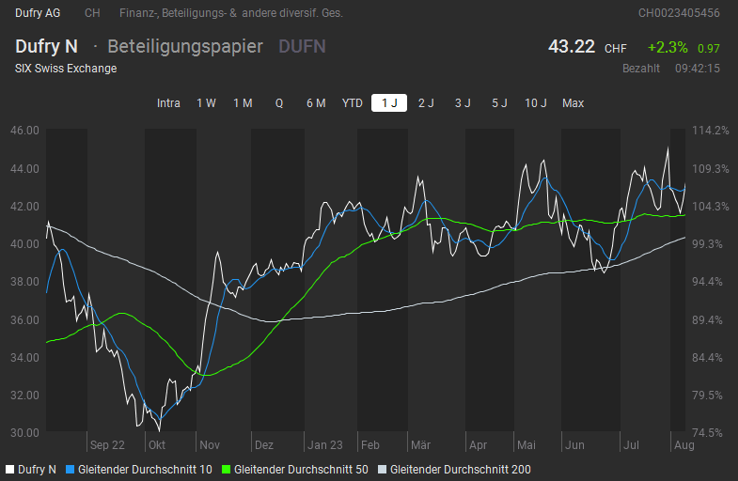This screenshot has height=481, width=738.
Task: Click the active 1 J range tab
Action: pyautogui.click(x=389, y=103)
